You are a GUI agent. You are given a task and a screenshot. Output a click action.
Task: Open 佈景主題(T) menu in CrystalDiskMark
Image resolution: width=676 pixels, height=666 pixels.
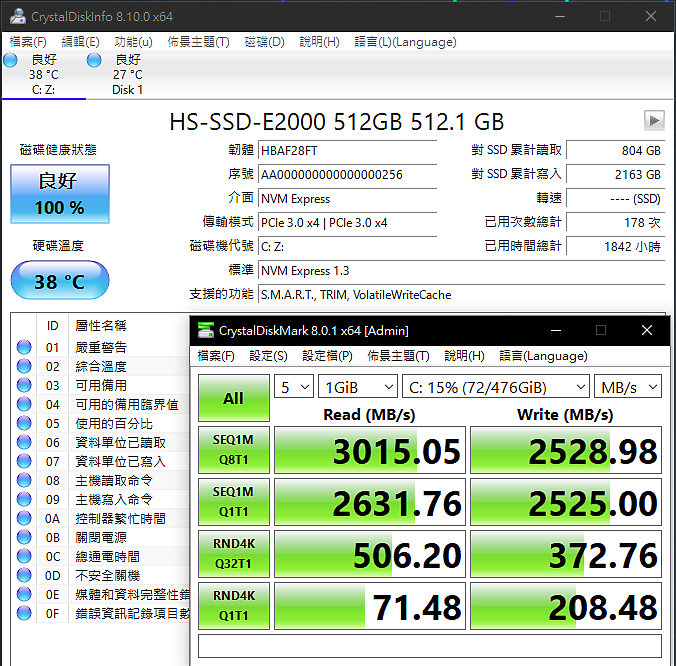click(x=398, y=356)
